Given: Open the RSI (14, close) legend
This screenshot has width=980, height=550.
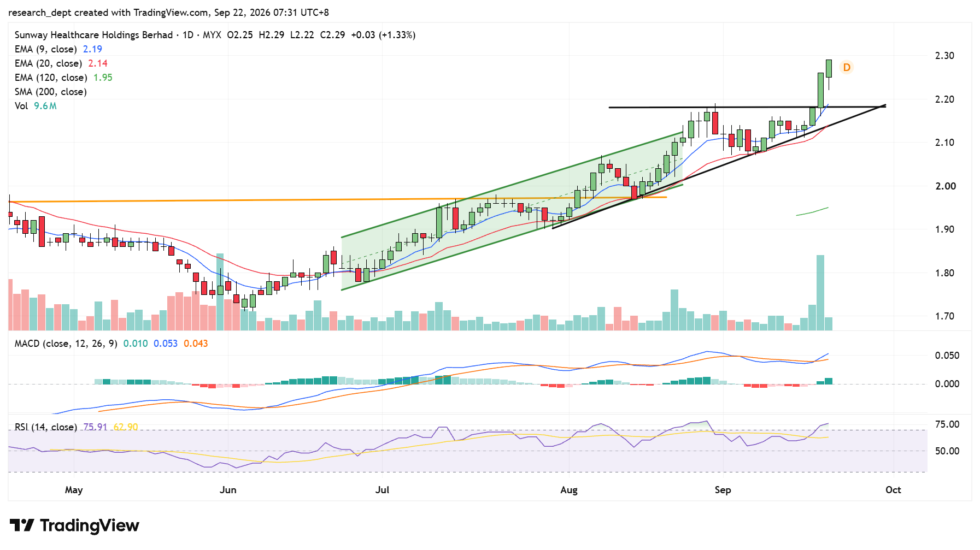Looking at the screenshot, I should (45, 427).
